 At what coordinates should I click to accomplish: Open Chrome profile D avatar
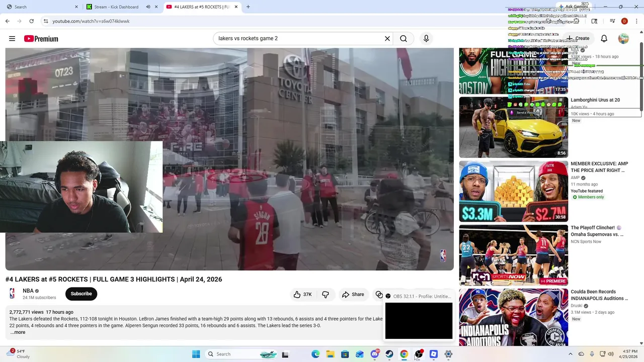624,21
